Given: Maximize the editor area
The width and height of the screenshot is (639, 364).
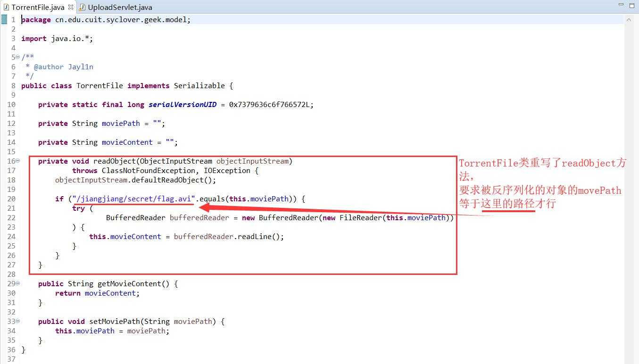Looking at the screenshot, I should click(632, 5).
